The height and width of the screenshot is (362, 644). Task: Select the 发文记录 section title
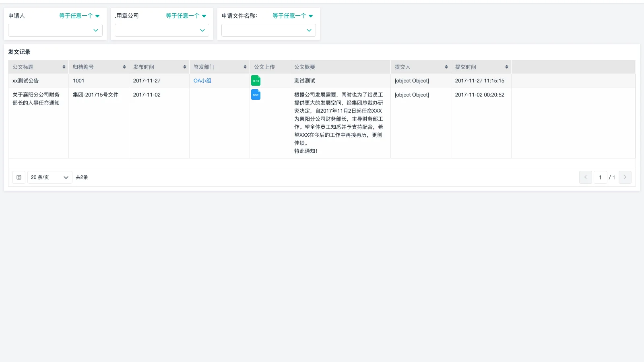coord(19,51)
